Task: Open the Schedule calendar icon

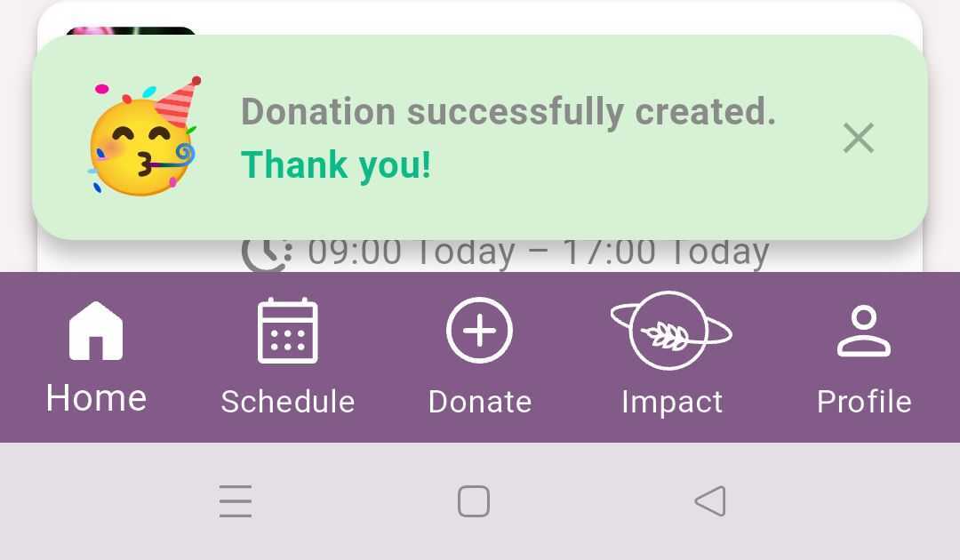Action: [287, 331]
